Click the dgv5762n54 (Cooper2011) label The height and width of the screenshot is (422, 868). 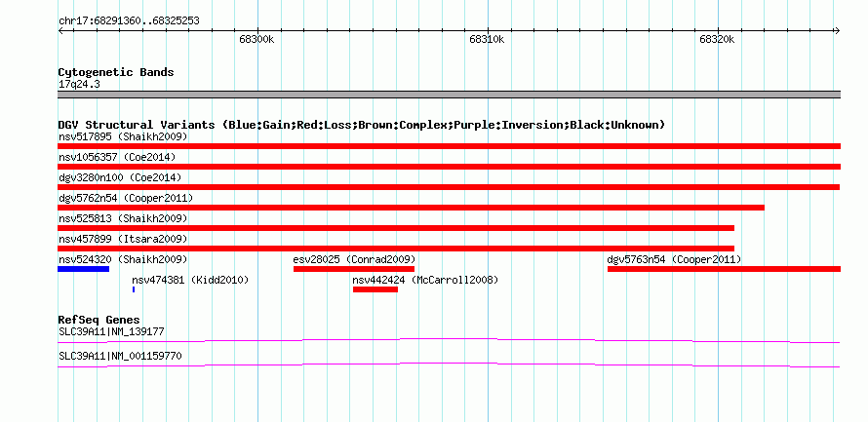pos(126,198)
